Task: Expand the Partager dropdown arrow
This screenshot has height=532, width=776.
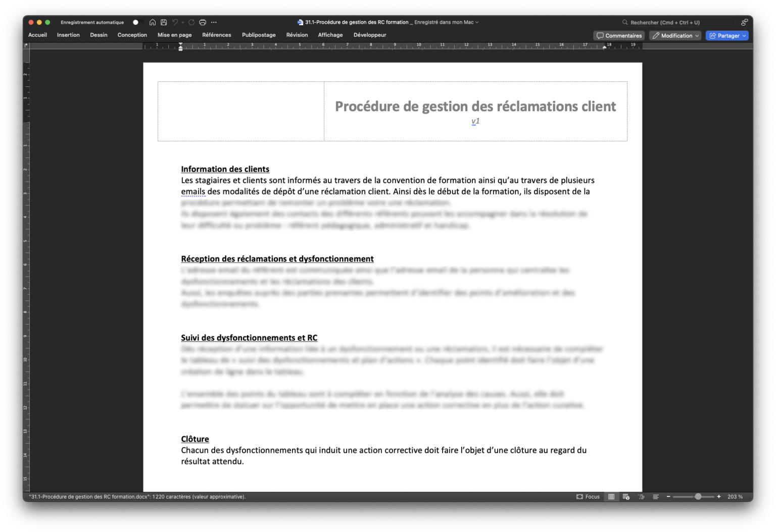Action: click(743, 35)
